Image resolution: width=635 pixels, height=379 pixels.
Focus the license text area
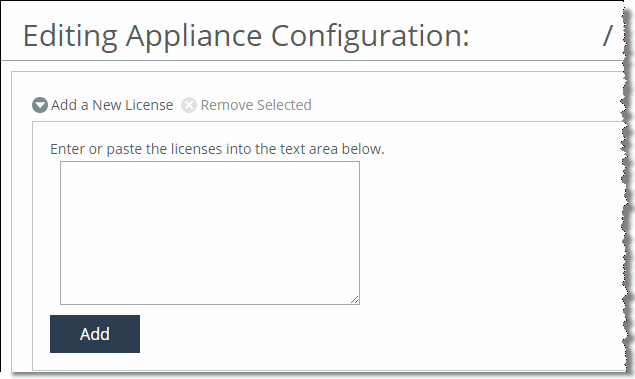pyautogui.click(x=210, y=233)
